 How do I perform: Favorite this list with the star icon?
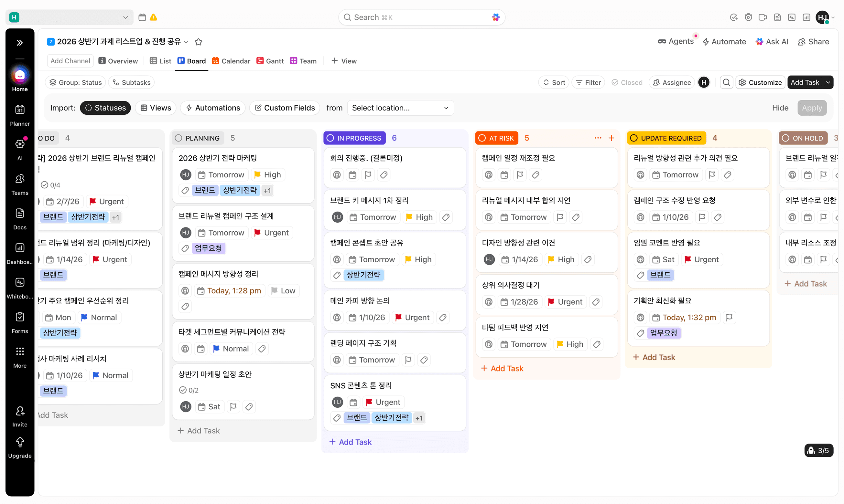(199, 42)
